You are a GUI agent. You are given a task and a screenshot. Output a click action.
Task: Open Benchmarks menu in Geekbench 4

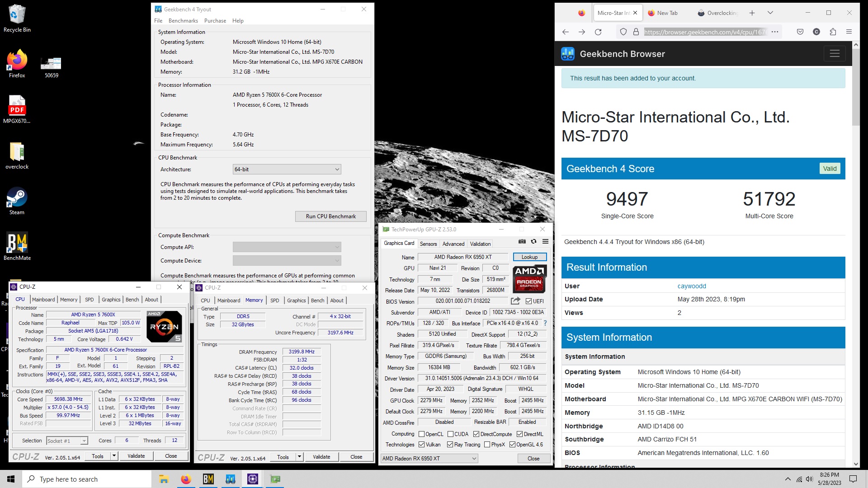click(x=183, y=21)
